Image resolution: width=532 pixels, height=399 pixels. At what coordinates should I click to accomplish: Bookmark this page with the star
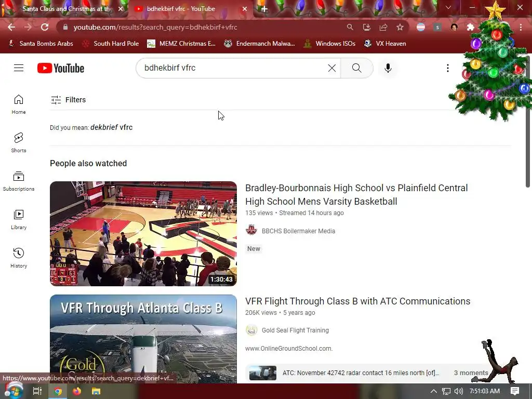(x=400, y=27)
